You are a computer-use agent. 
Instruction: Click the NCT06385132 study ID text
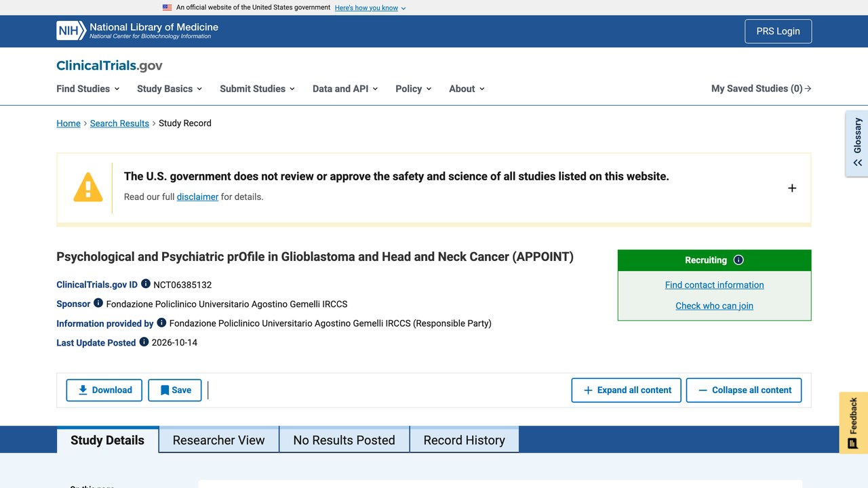click(x=182, y=285)
